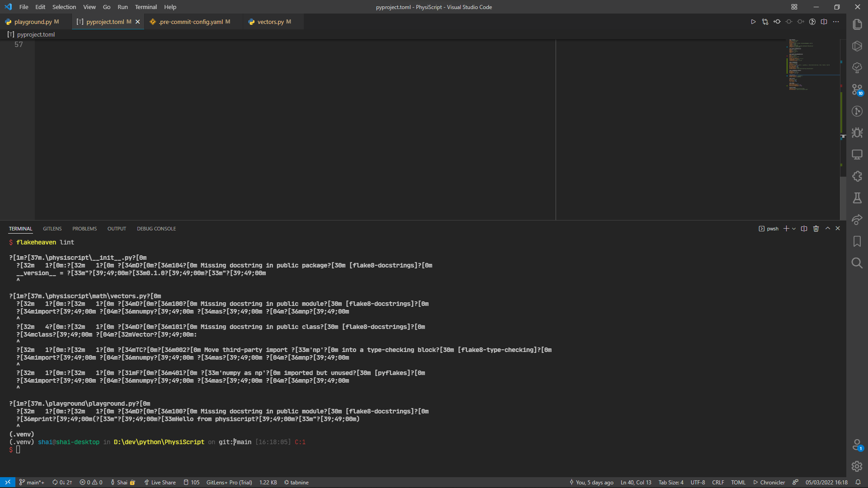Open changes with the compare icon

[765, 22]
